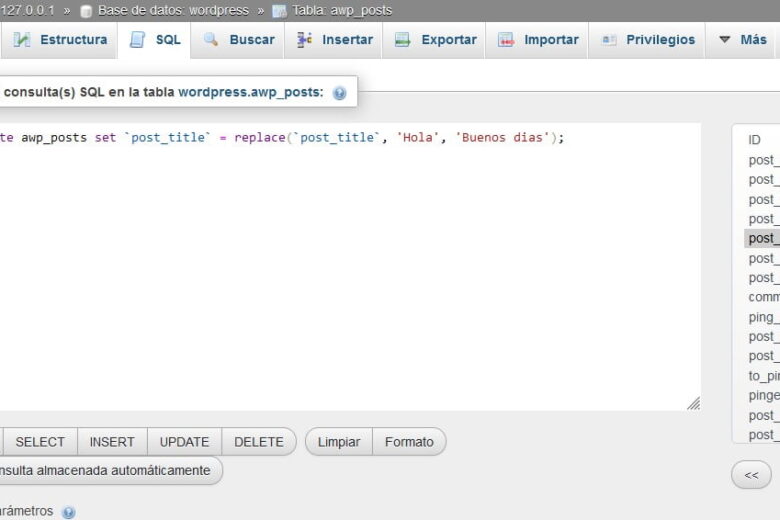Screen dimensions: 780x520
Task: Click the Importar icon
Action: click(x=506, y=40)
